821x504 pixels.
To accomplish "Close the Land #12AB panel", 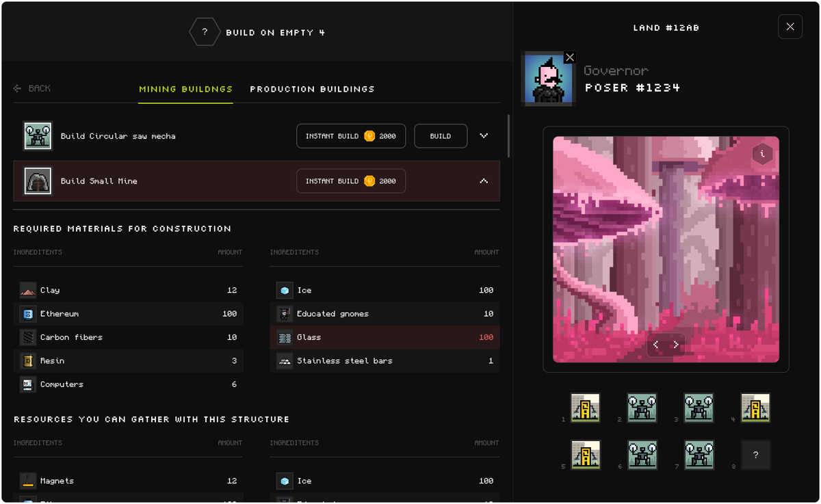I will (x=790, y=27).
